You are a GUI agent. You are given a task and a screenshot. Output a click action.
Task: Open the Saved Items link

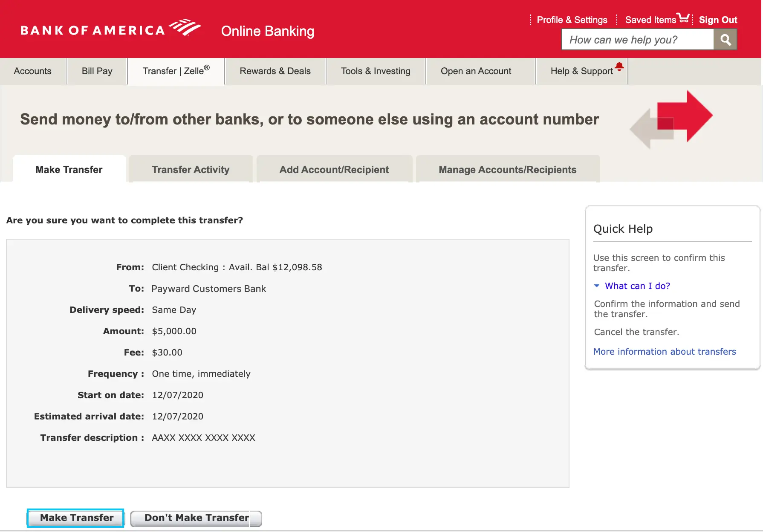click(x=650, y=20)
